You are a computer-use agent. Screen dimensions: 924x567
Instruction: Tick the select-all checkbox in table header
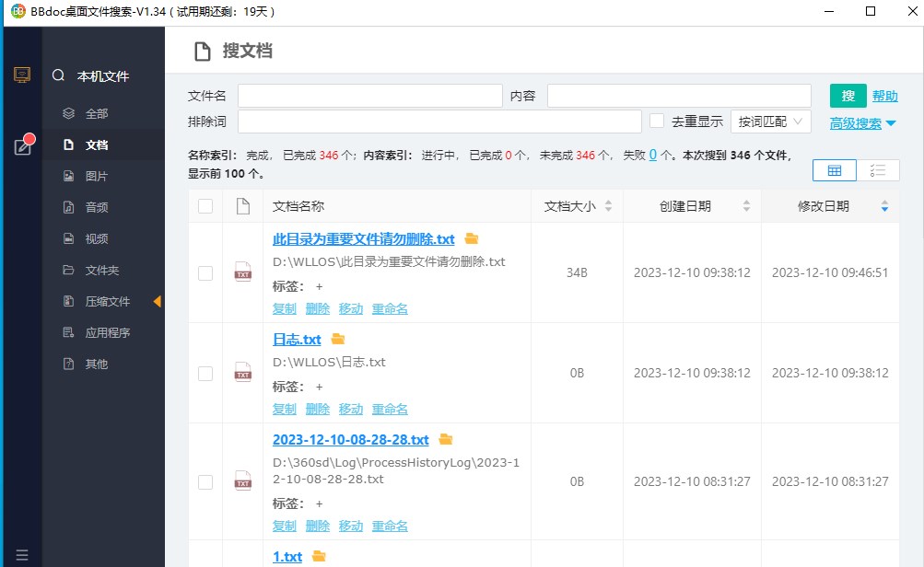(x=205, y=206)
